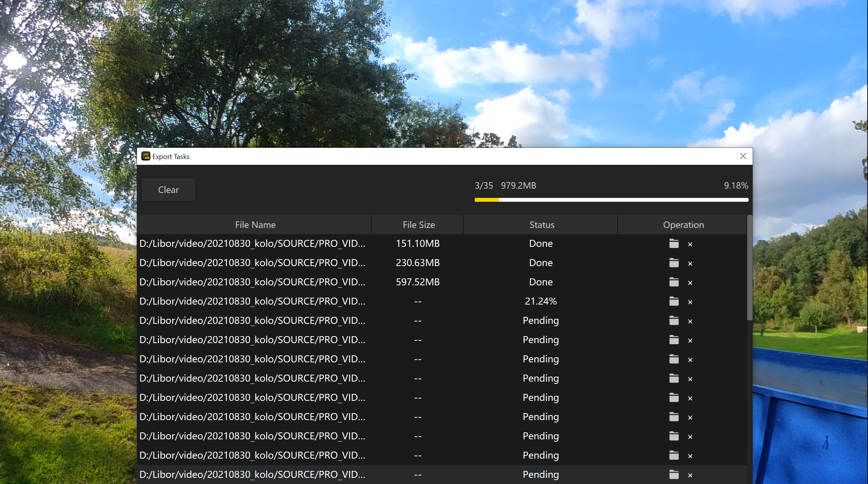
Task: Cancel the task exporting at 21.24%
Action: point(690,302)
